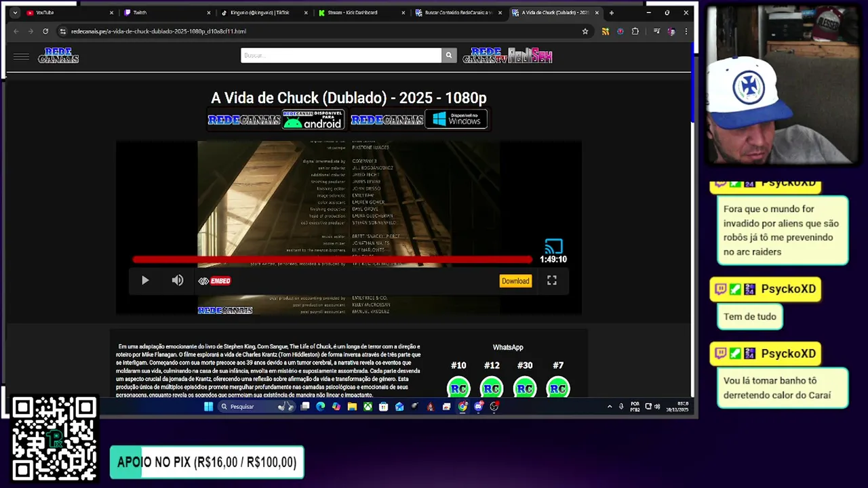Click the taskbar Pesquisar search box
868x488 pixels.
click(x=258, y=407)
